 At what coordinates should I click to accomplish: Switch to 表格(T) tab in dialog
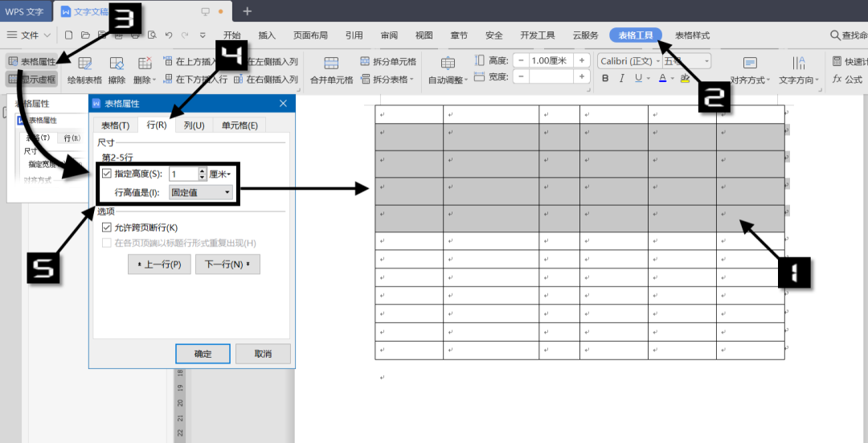coord(116,125)
